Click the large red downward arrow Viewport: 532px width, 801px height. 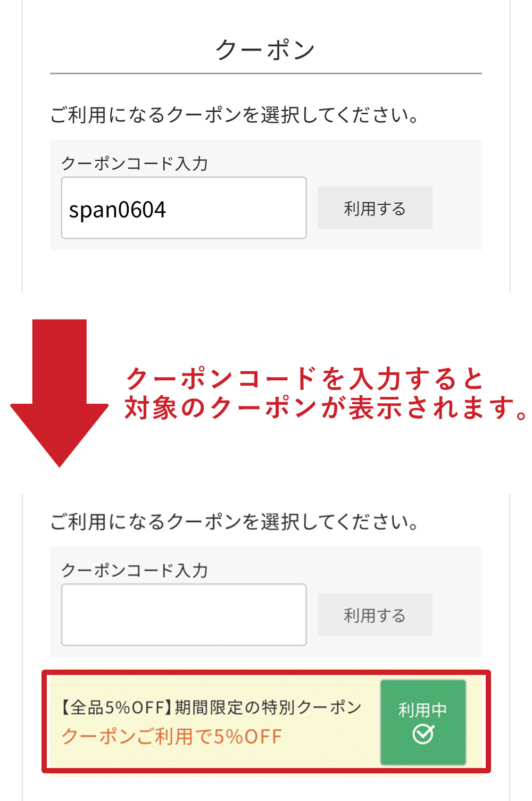[x=59, y=393]
